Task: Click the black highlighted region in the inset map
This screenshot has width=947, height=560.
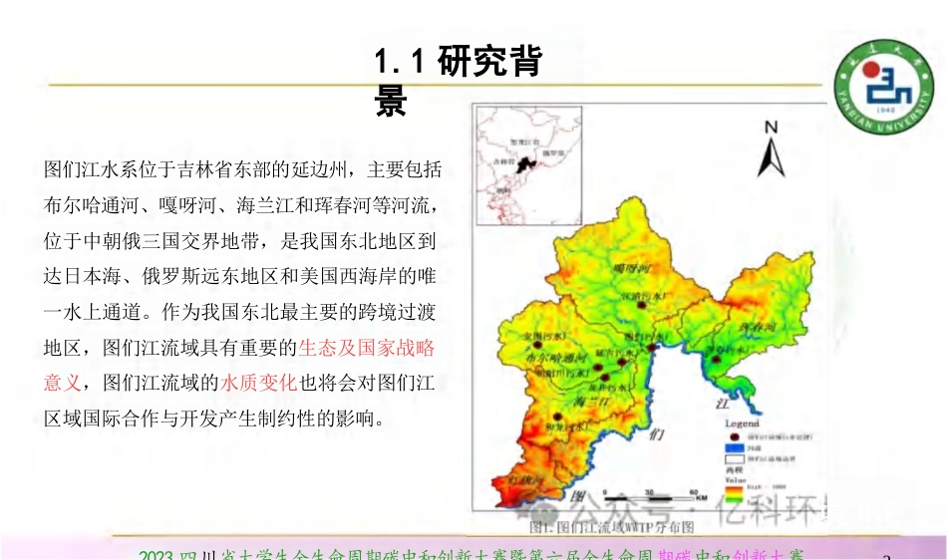Action: pos(526,164)
